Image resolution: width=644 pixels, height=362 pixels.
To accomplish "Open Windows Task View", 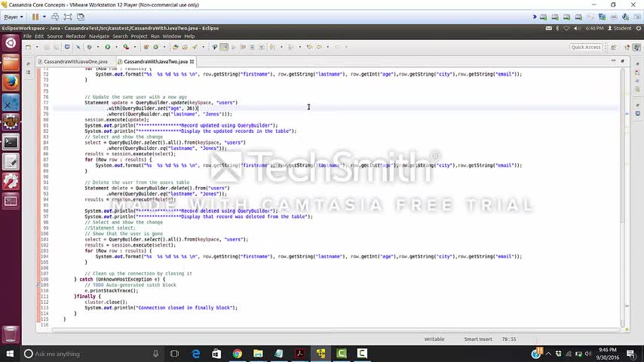I will [x=174, y=354].
